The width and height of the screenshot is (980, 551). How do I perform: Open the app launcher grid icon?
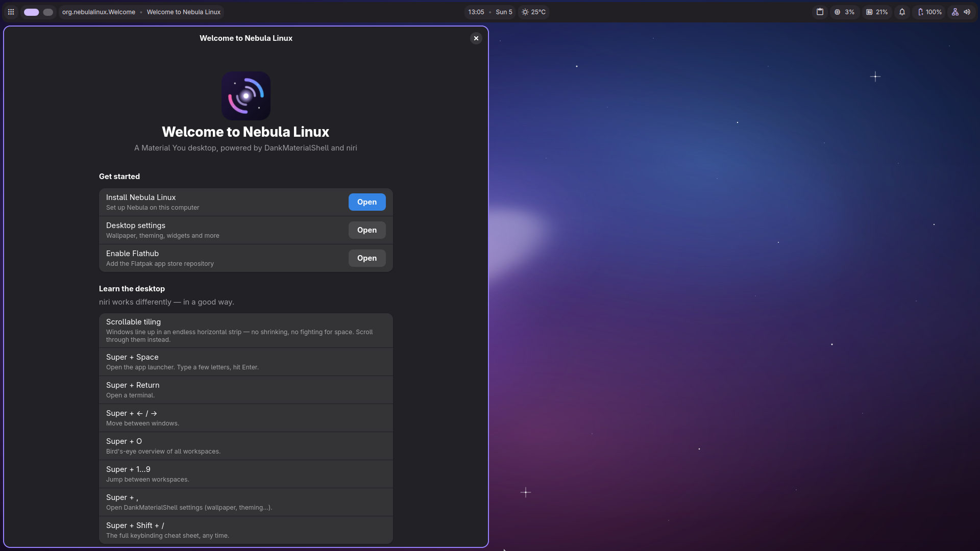tap(11, 12)
